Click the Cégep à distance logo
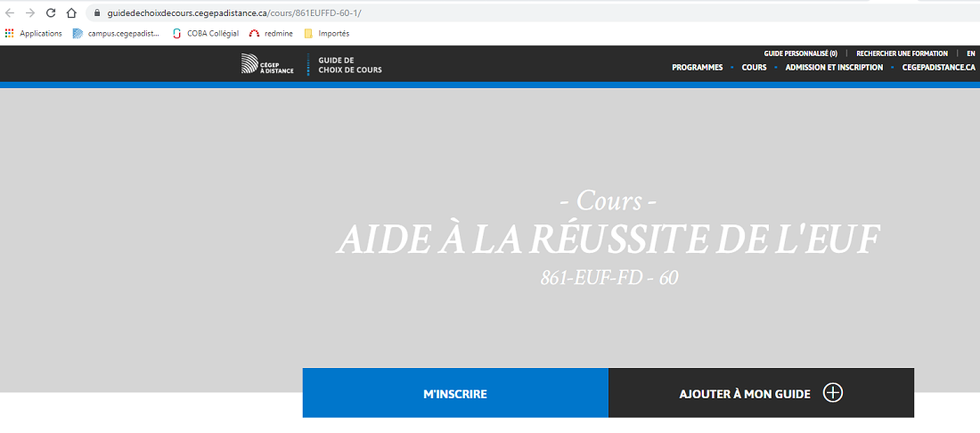Image resolution: width=980 pixels, height=433 pixels. (267, 64)
